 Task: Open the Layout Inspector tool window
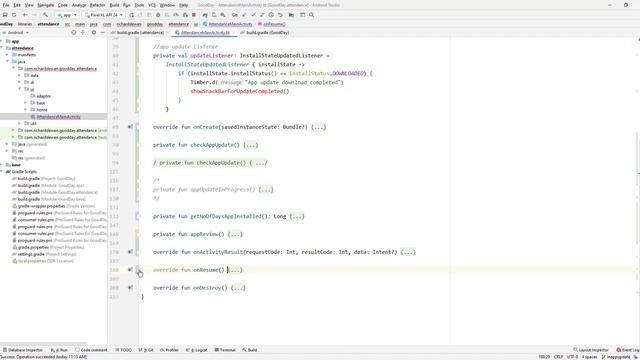591,350
